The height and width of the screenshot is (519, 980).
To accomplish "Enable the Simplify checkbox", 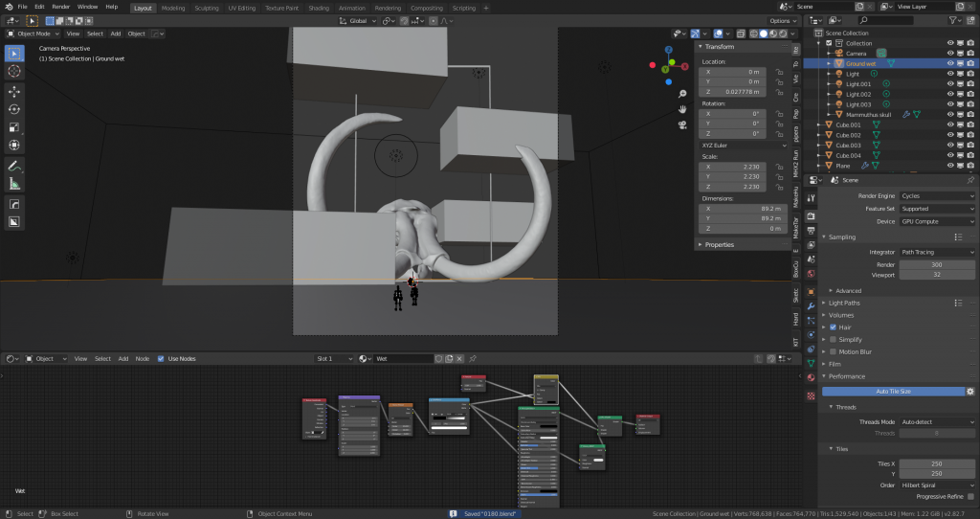I will [x=833, y=339].
